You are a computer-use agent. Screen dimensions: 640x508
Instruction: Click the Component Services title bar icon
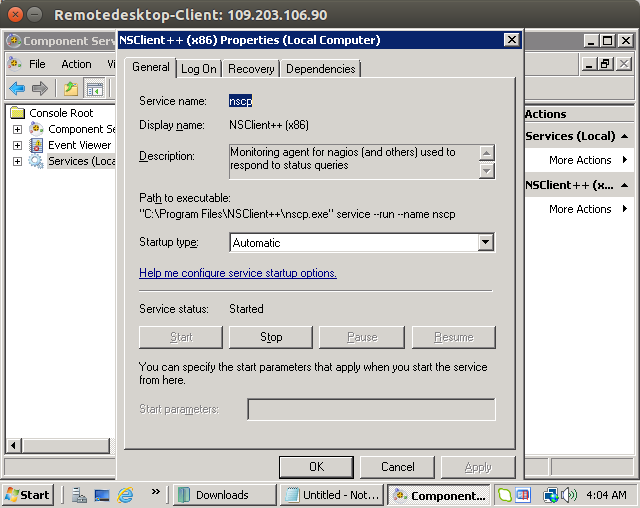(x=13, y=40)
